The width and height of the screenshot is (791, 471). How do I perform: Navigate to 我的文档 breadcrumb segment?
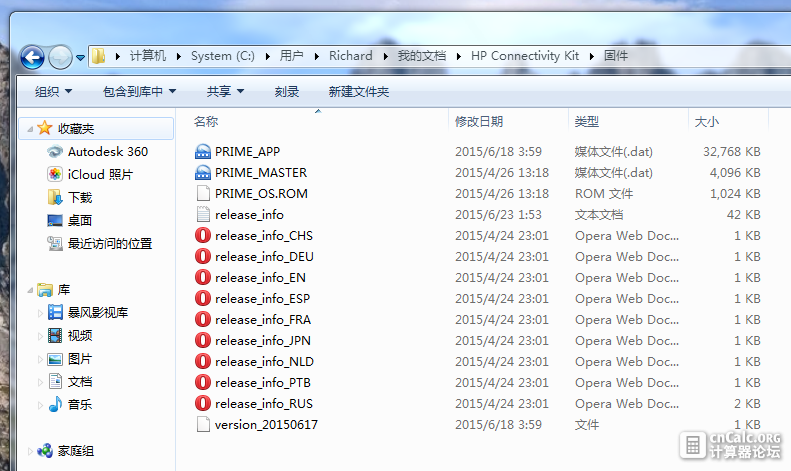tap(422, 56)
